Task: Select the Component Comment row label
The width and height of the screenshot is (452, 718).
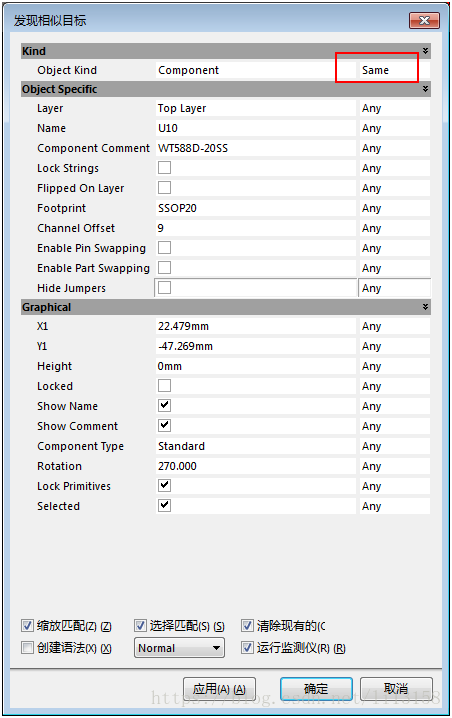Action: [x=93, y=148]
